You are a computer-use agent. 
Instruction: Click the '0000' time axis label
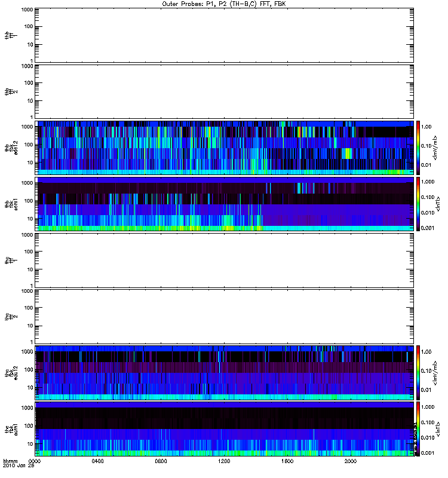tap(34, 461)
